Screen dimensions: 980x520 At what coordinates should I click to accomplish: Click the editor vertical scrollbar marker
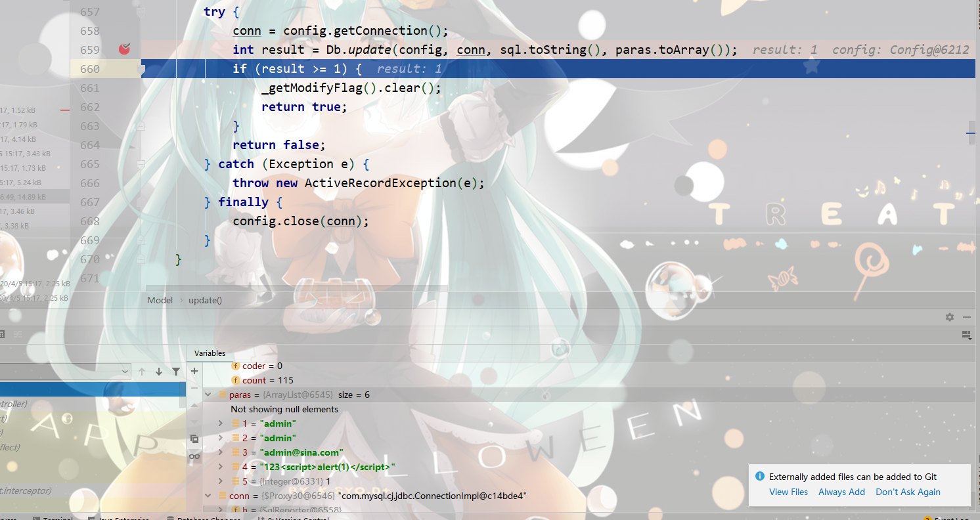(x=971, y=133)
